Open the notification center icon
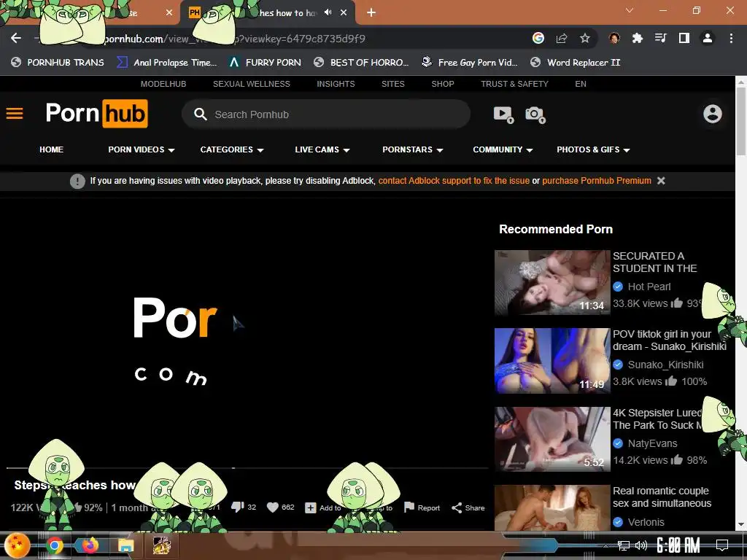Image resolution: width=747 pixels, height=560 pixels. pos(722,545)
